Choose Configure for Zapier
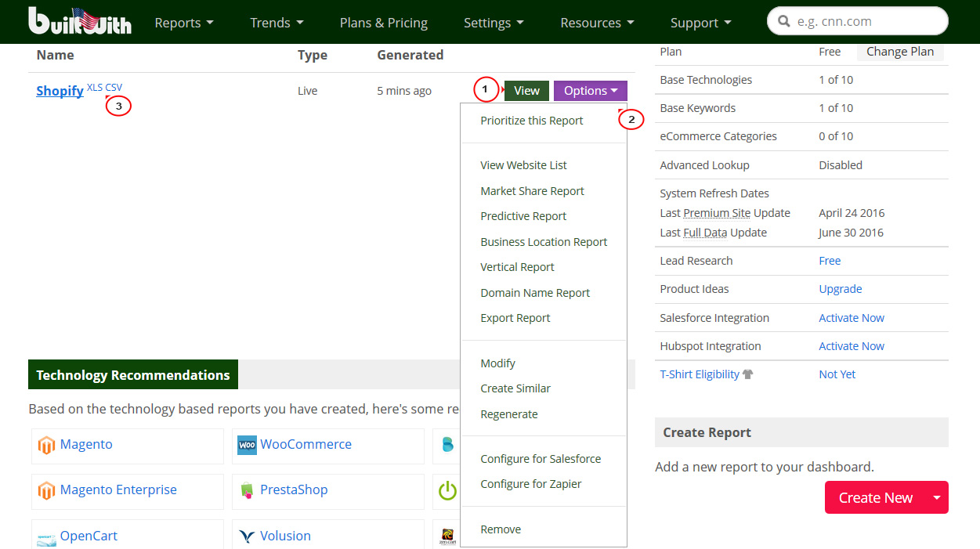Image resolution: width=980 pixels, height=549 pixels. [531, 484]
